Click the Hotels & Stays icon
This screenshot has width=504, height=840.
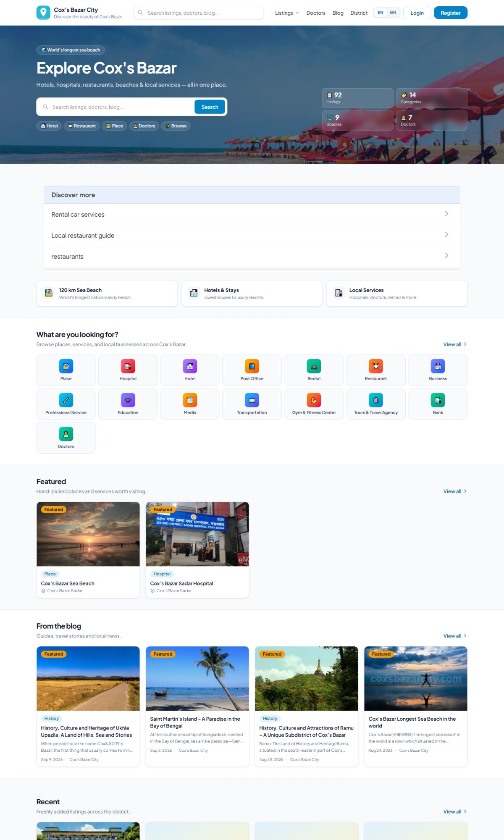click(194, 293)
